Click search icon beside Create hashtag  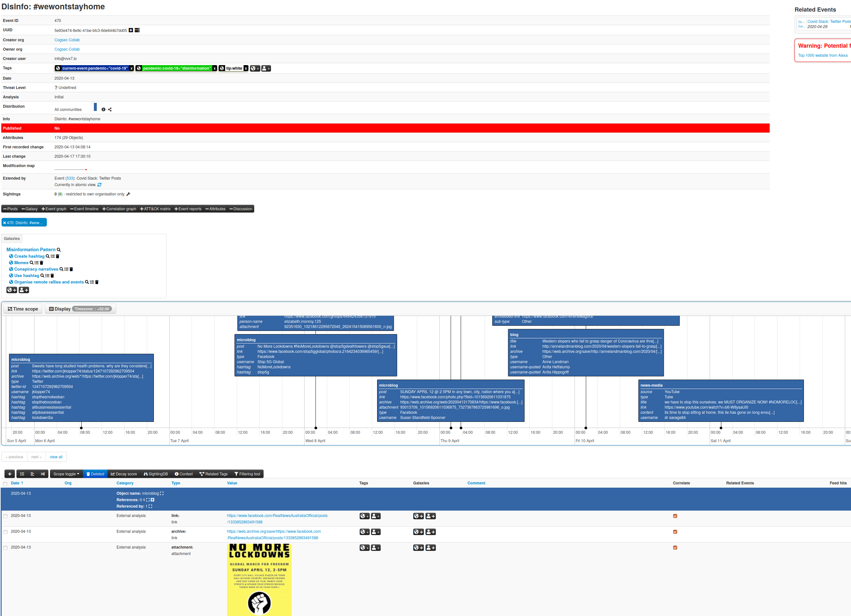pos(48,256)
